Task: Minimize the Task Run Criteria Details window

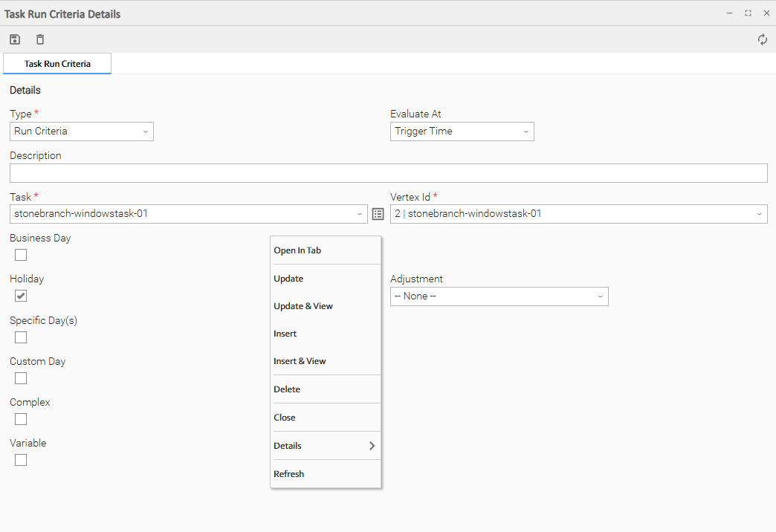Action: click(730, 13)
